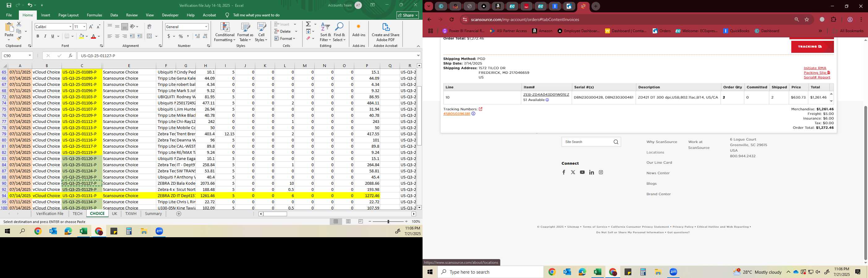Open Cell Styles gallery

(261, 32)
